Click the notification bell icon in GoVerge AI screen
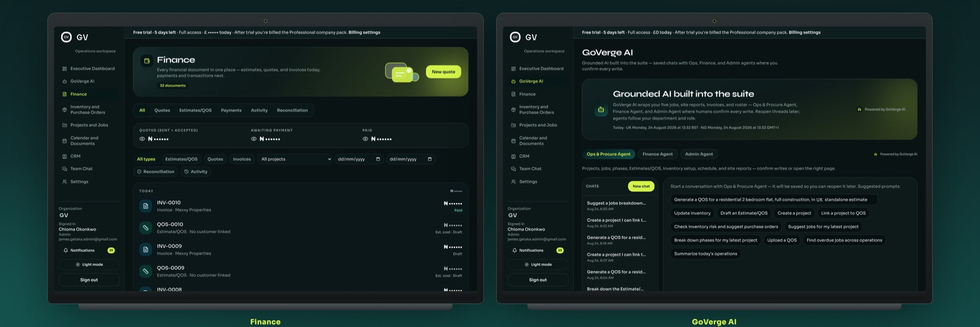980x327 pixels. click(514, 251)
